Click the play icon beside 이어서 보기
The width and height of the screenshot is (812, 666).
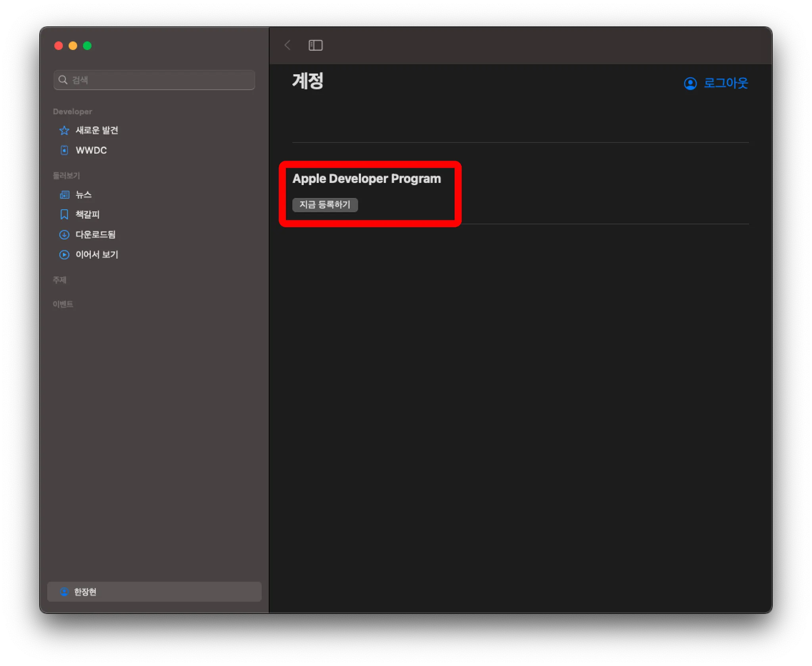64,255
